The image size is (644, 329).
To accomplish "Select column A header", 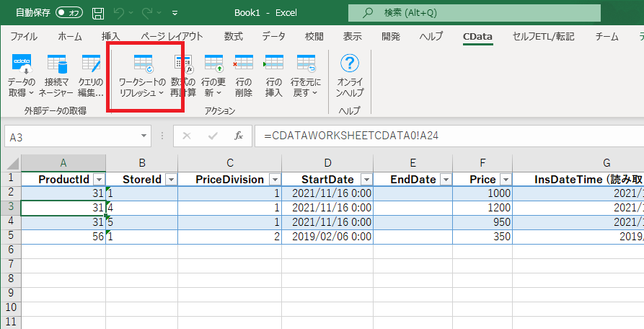I will 63,163.
